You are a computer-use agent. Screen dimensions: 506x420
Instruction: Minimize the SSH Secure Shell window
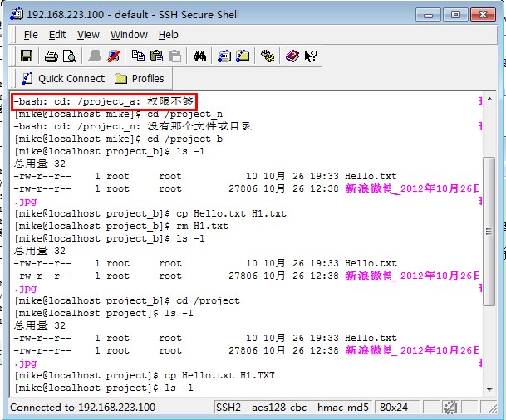(x=428, y=14)
